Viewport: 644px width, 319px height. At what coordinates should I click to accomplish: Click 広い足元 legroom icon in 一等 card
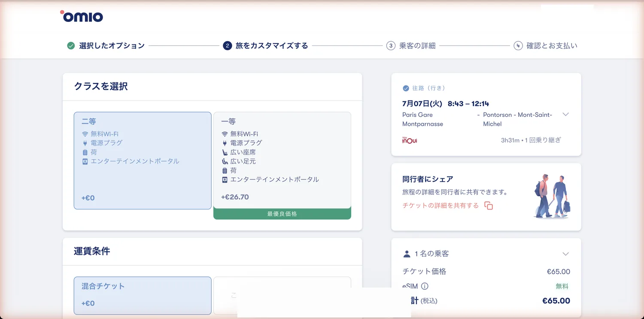pos(225,161)
